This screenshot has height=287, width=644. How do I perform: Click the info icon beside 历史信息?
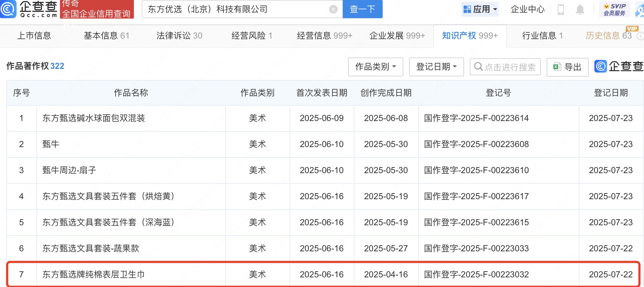[x=640, y=36]
